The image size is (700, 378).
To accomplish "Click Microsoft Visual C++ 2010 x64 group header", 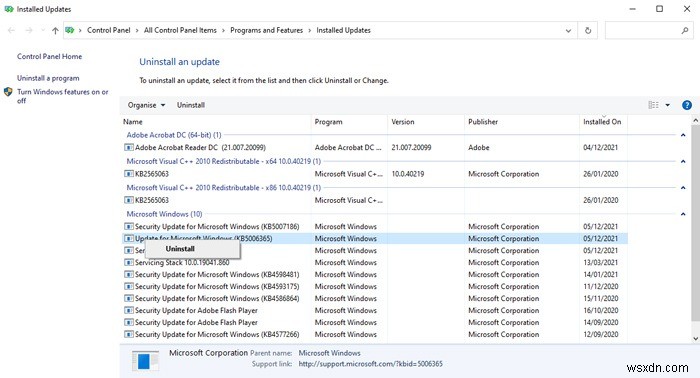I will point(224,161).
